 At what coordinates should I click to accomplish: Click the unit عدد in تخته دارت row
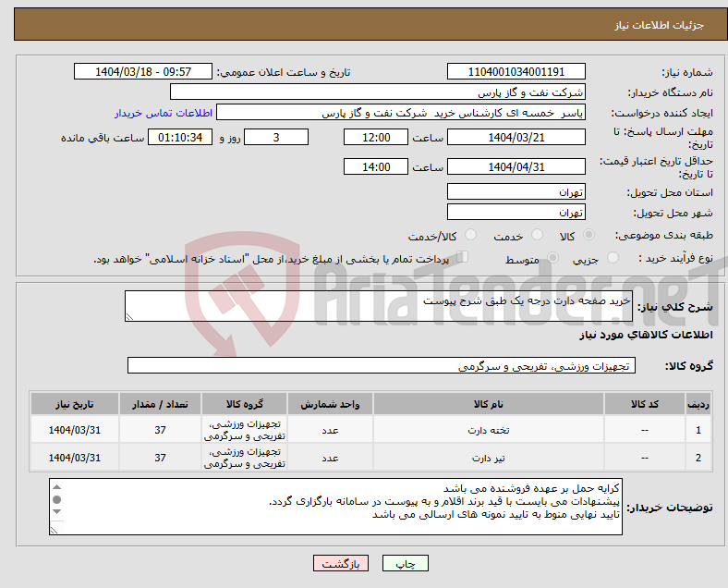(330, 430)
